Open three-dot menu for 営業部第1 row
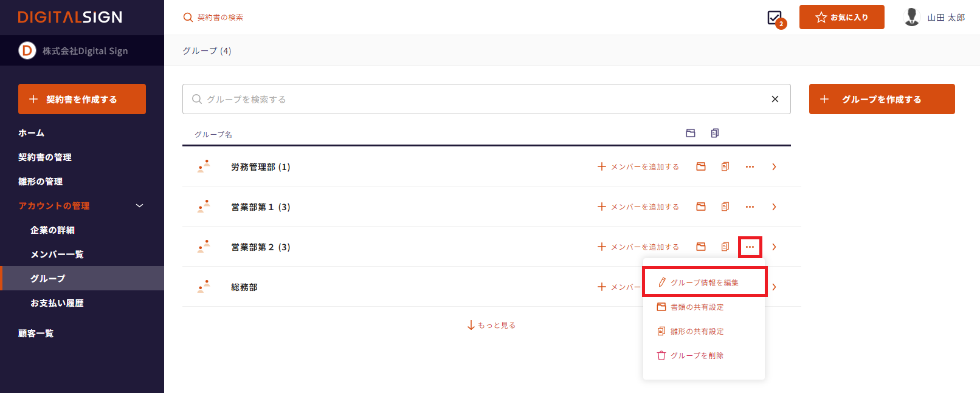The height and width of the screenshot is (393, 980). pyautogui.click(x=750, y=207)
